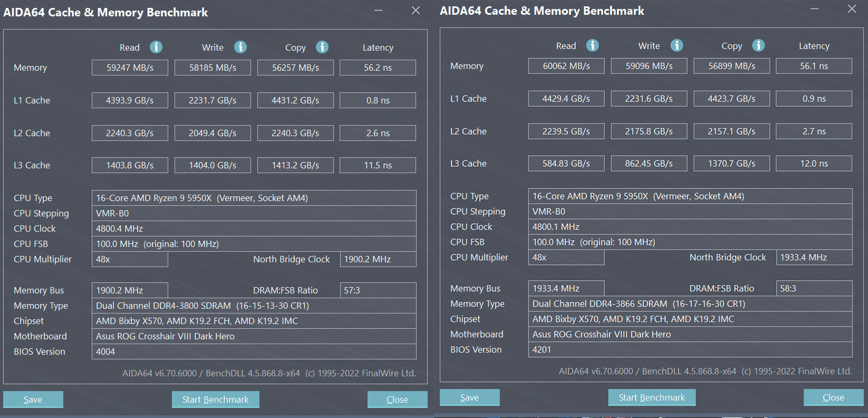
Task: Click the Copy info icon in right window
Action: click(x=759, y=45)
